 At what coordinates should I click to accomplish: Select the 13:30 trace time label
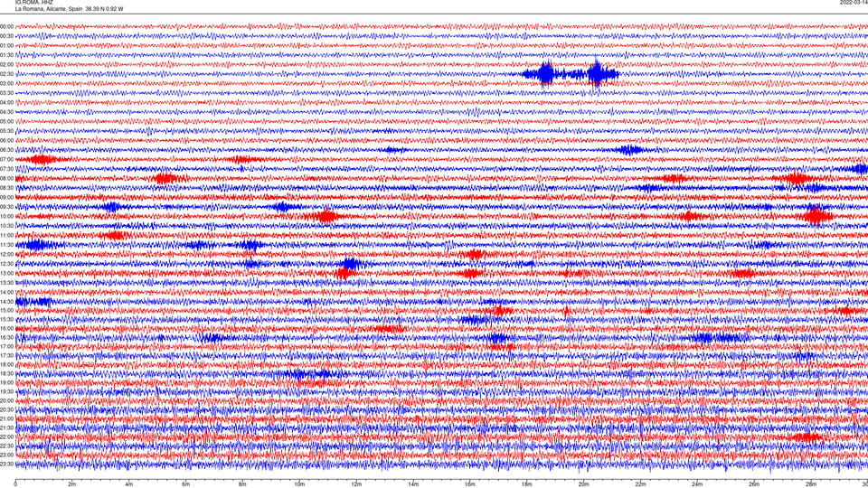(6, 283)
